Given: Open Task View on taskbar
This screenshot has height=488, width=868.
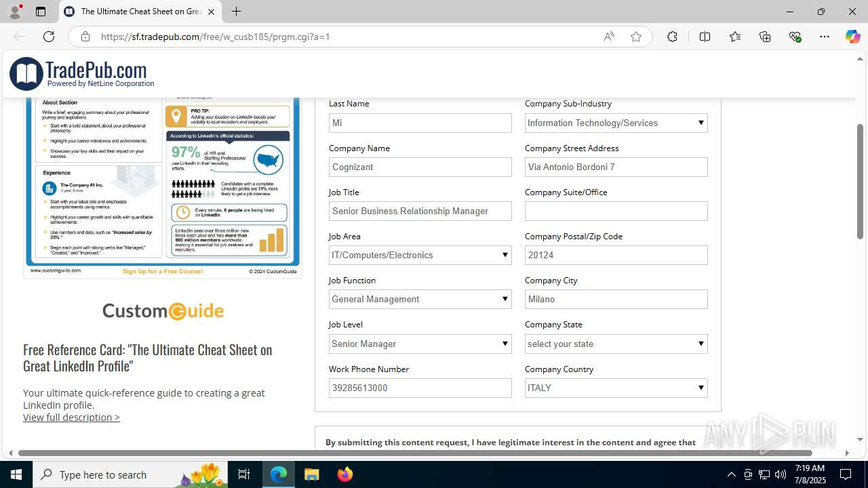Looking at the screenshot, I should point(245,474).
